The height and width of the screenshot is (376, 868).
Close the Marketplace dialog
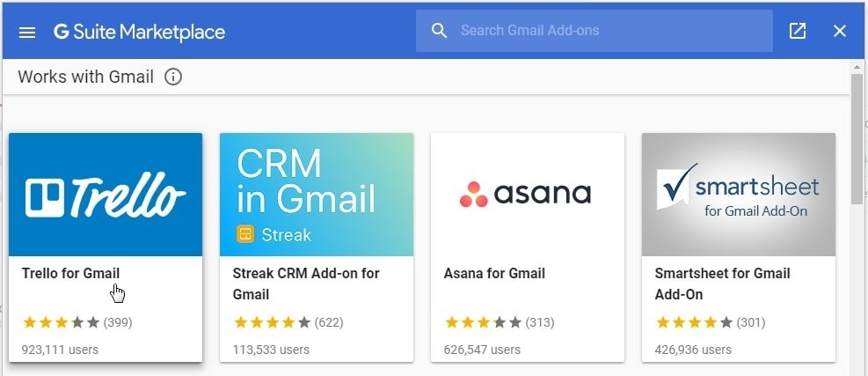pyautogui.click(x=840, y=31)
